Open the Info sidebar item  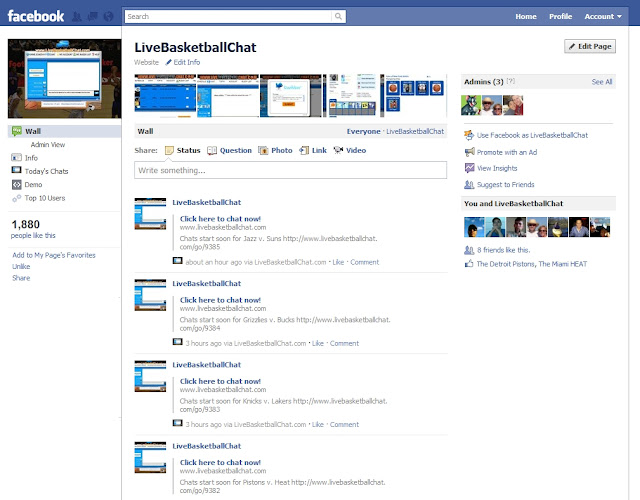pyautogui.click(x=31, y=158)
